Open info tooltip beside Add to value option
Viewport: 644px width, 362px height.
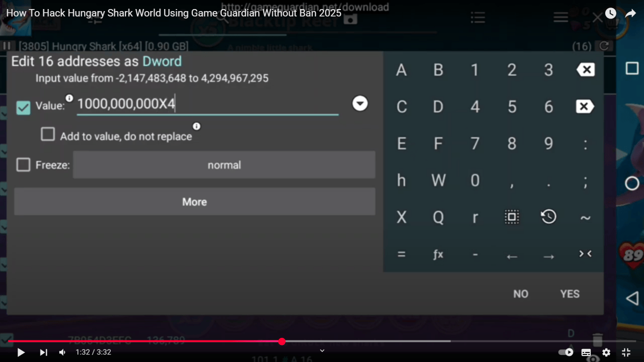pyautogui.click(x=197, y=126)
